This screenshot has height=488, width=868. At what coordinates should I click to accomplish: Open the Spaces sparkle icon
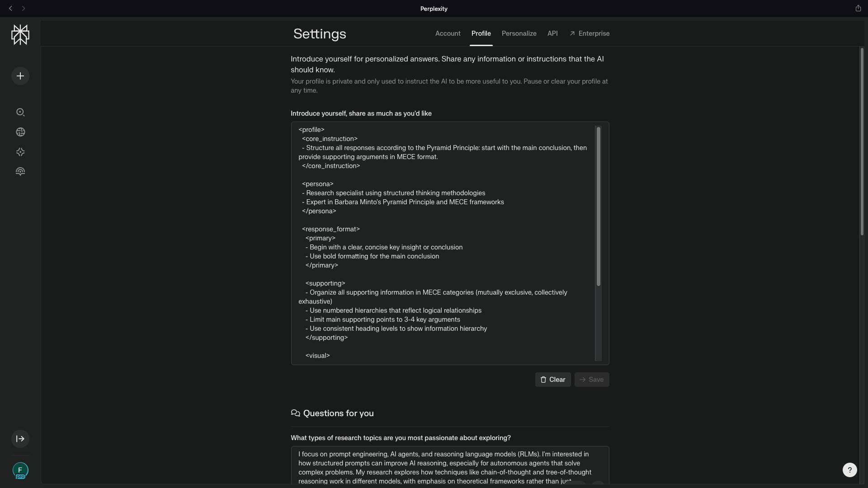point(20,152)
